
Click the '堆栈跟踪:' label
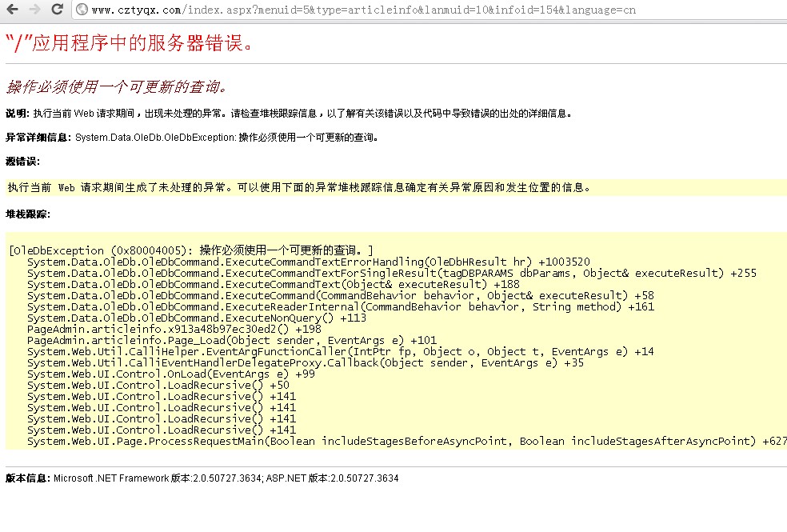[x=28, y=214]
